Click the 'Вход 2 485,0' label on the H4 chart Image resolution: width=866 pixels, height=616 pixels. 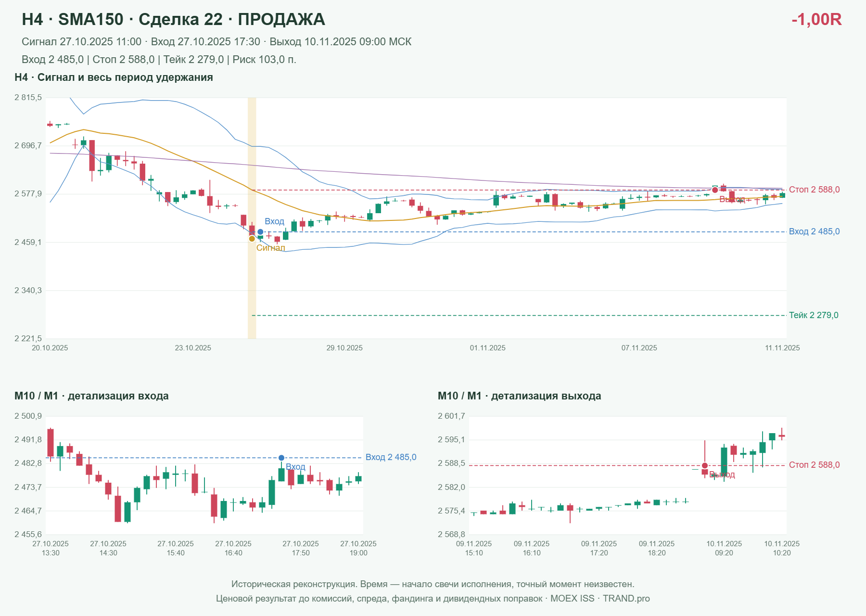[815, 231]
